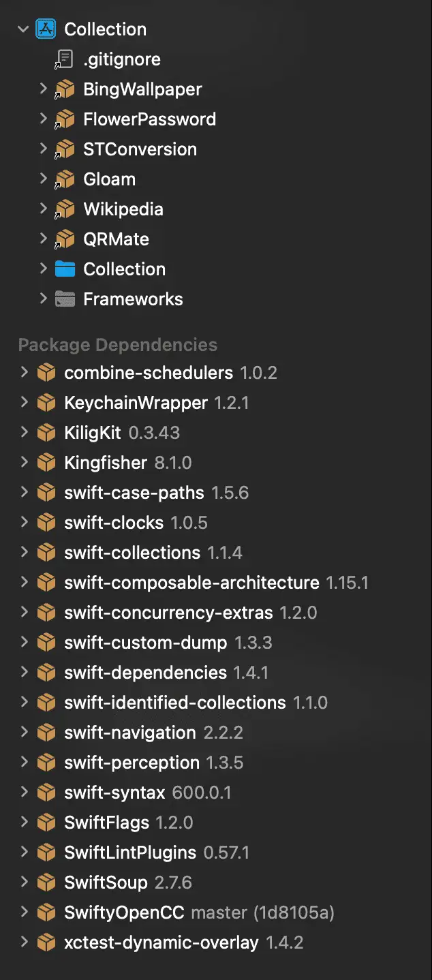Click the swift-syntax package icon
Viewport: 432px width, 980px height.
[46, 793]
